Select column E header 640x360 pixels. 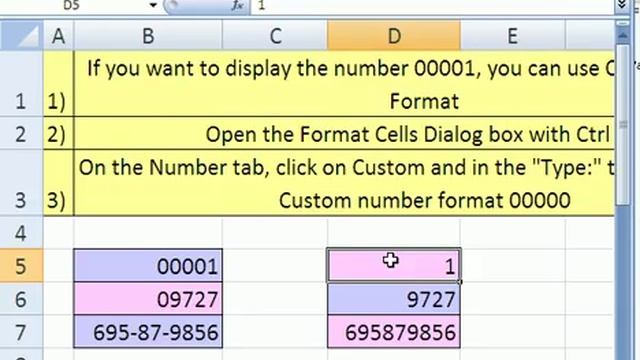coord(513,36)
